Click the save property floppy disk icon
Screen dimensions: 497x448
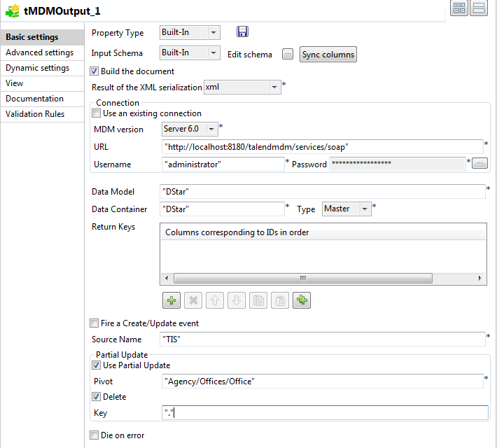point(242,32)
